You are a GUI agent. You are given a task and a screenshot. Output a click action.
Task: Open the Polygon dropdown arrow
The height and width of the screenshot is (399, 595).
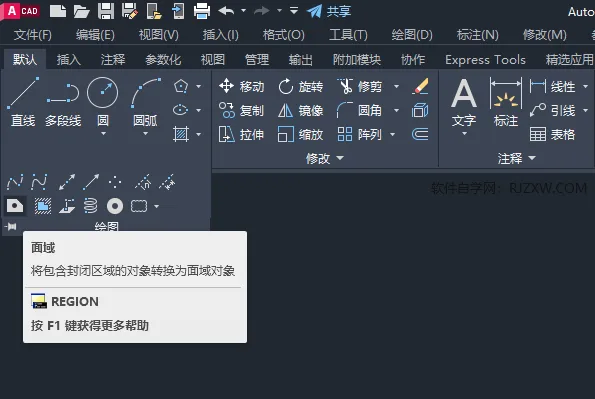coord(198,87)
